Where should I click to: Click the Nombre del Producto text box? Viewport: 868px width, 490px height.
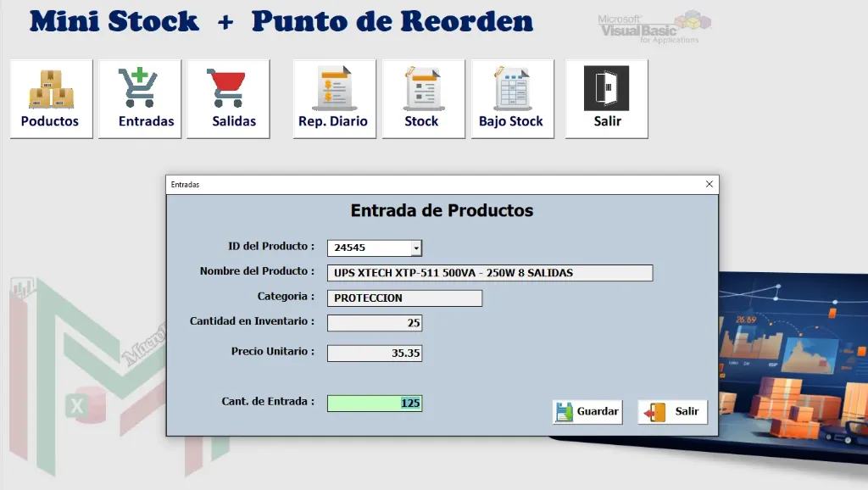coord(489,272)
